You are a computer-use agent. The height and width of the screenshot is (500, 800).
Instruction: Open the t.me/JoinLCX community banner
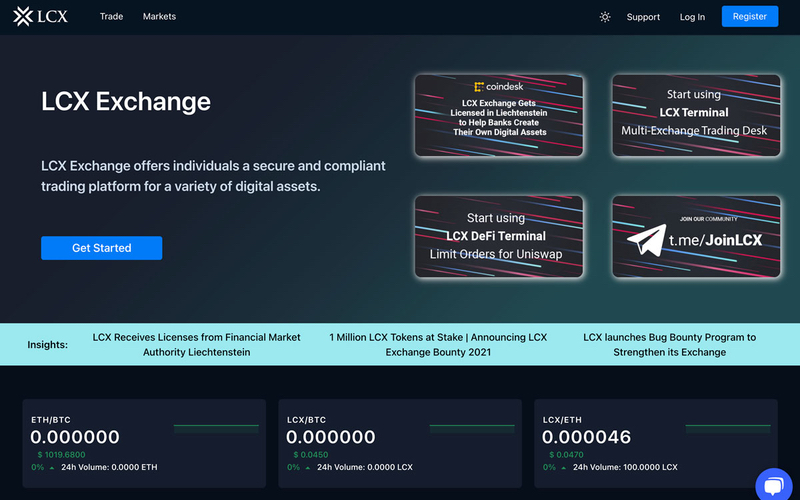(696, 236)
